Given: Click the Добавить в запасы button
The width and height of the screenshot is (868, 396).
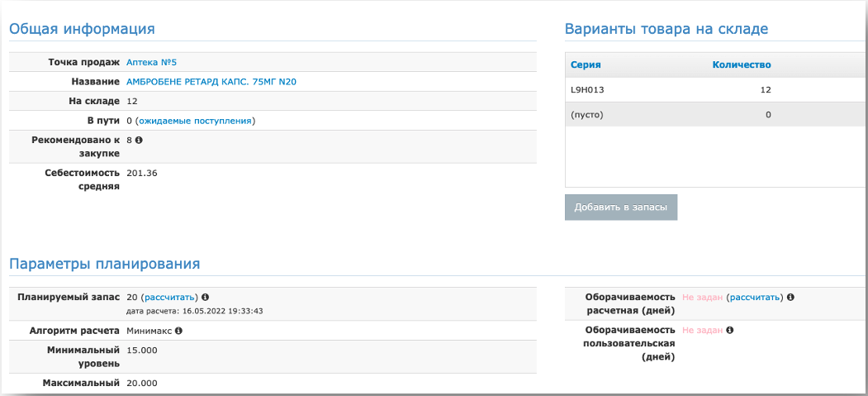Looking at the screenshot, I should (x=620, y=208).
